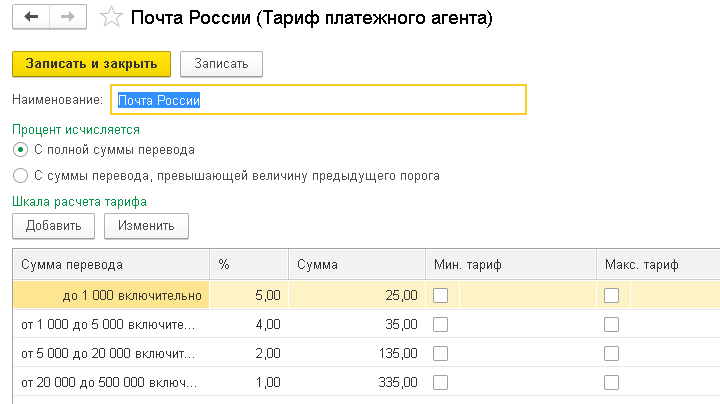Enable Макс. тариф checkbox in до 1 000 row

click(611, 295)
